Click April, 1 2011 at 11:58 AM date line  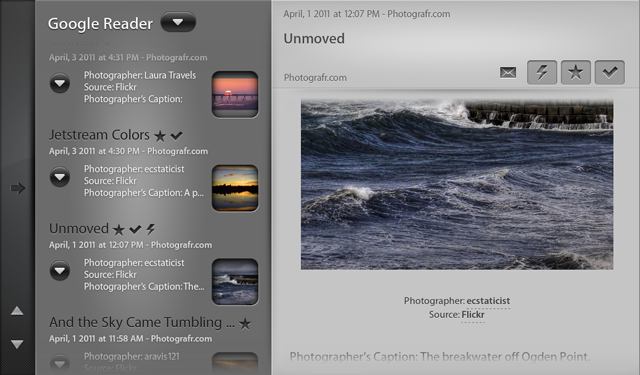click(x=130, y=339)
